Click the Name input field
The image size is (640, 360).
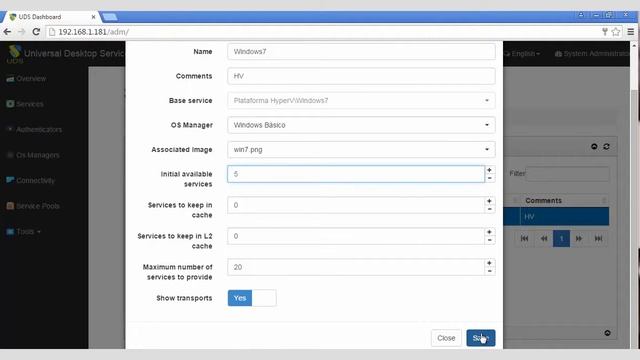tap(361, 51)
